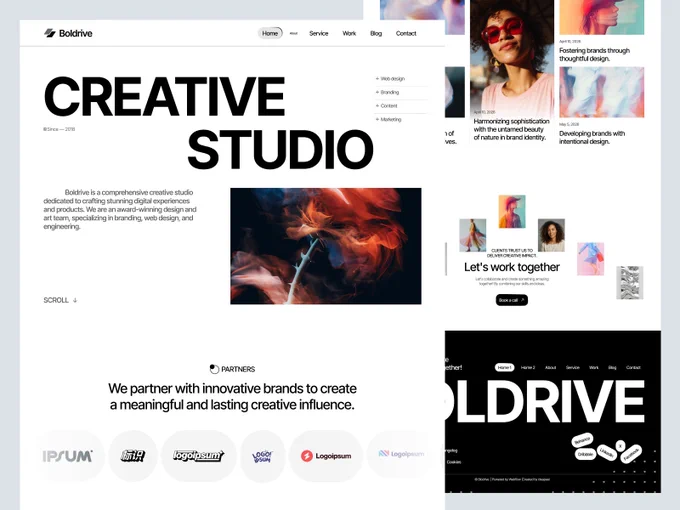The image size is (680, 510).
Task: Open Blog in the dark footer navigation
Action: tap(612, 367)
